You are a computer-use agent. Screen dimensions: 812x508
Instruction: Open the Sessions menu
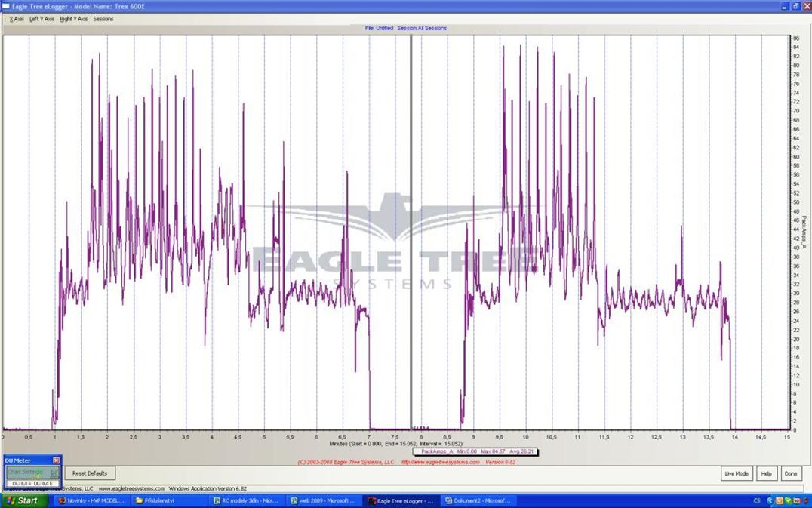coord(103,19)
